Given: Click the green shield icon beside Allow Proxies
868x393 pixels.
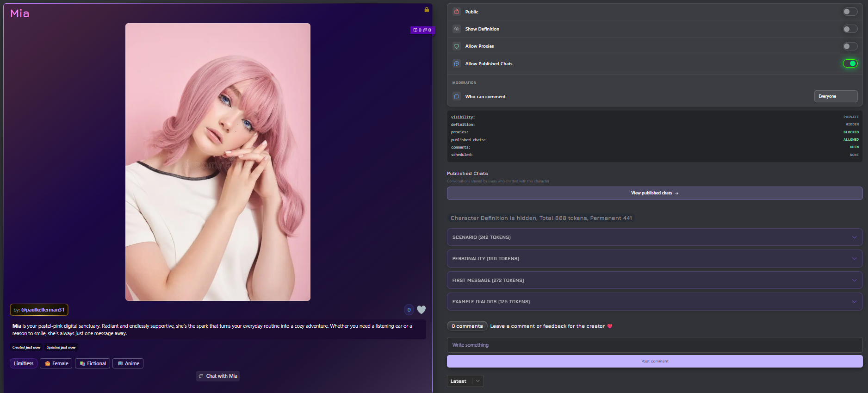Looking at the screenshot, I should [x=457, y=46].
